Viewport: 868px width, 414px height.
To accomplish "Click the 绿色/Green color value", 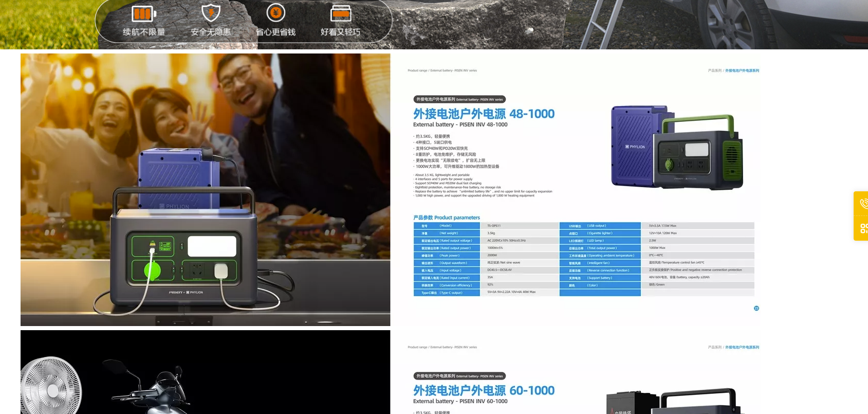I will point(656,284).
